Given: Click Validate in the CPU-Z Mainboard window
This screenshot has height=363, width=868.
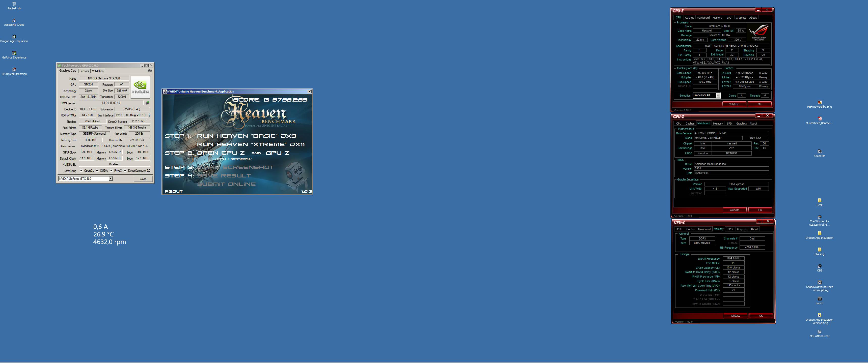Looking at the screenshot, I should 735,210.
